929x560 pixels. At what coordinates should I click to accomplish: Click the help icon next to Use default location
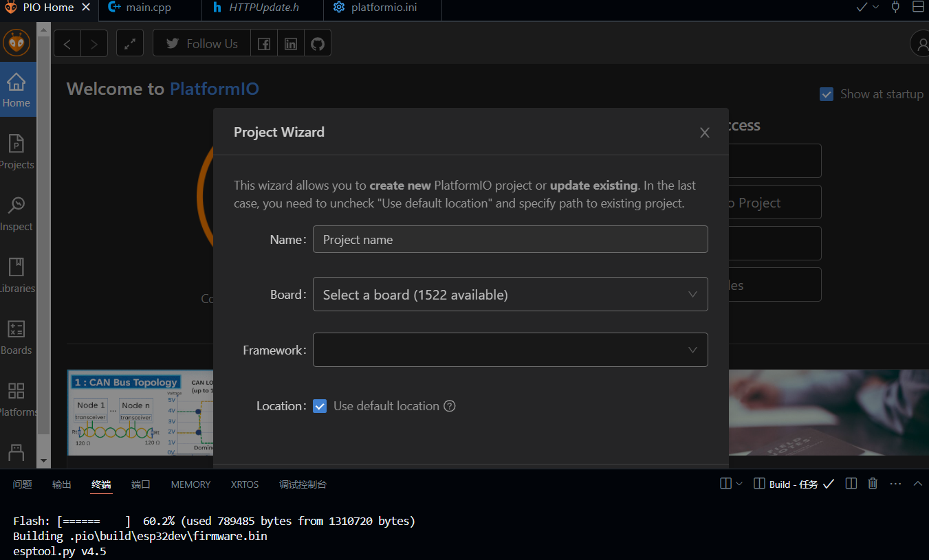450,406
